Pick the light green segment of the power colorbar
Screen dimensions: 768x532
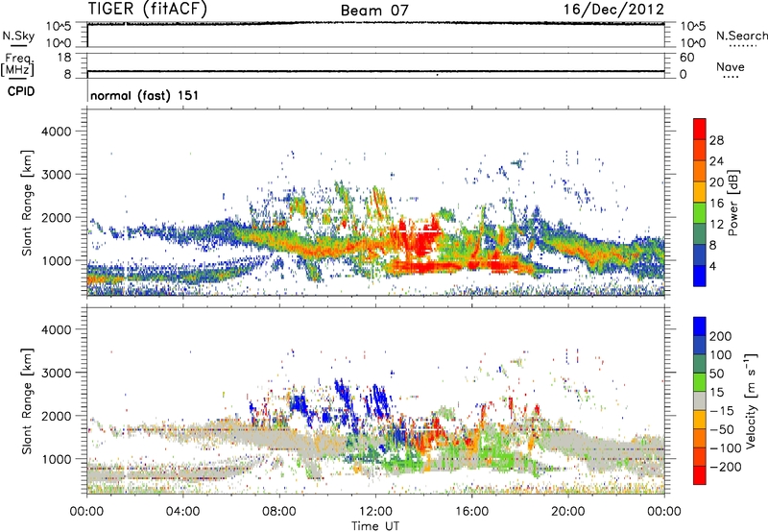click(x=700, y=212)
